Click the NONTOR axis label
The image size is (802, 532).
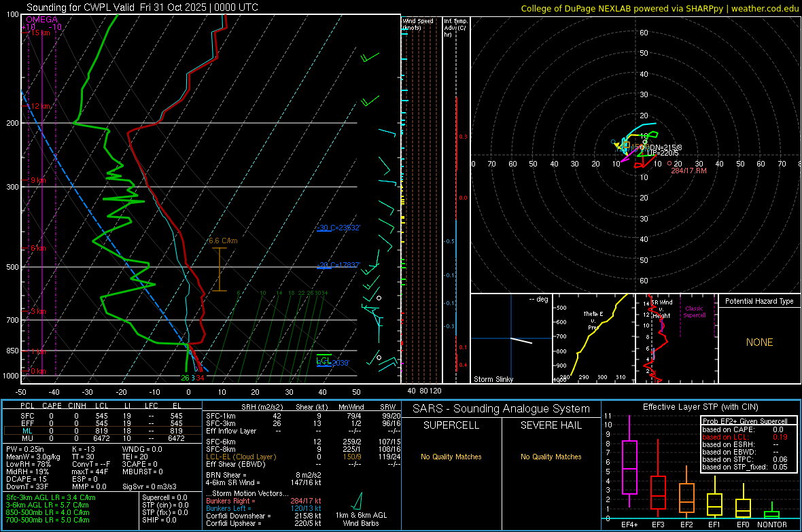pos(772,525)
